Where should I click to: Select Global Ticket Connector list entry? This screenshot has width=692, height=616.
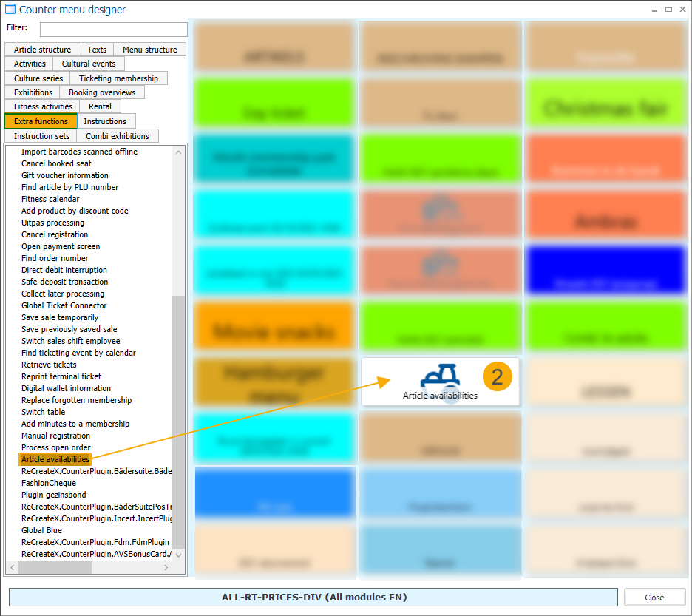tap(64, 305)
